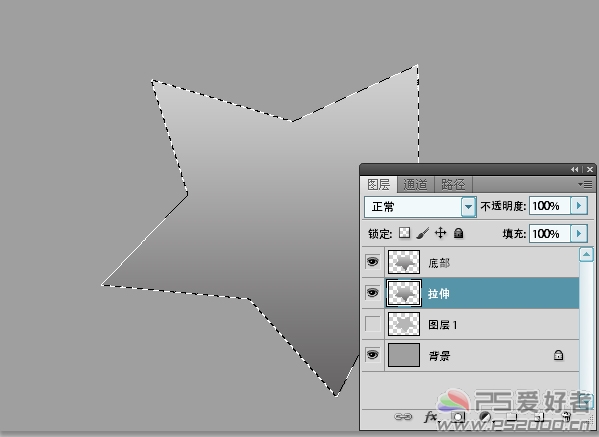Open the 不透明度 opacity slider arrow
Viewport: 599px width, 437px height.
[579, 206]
